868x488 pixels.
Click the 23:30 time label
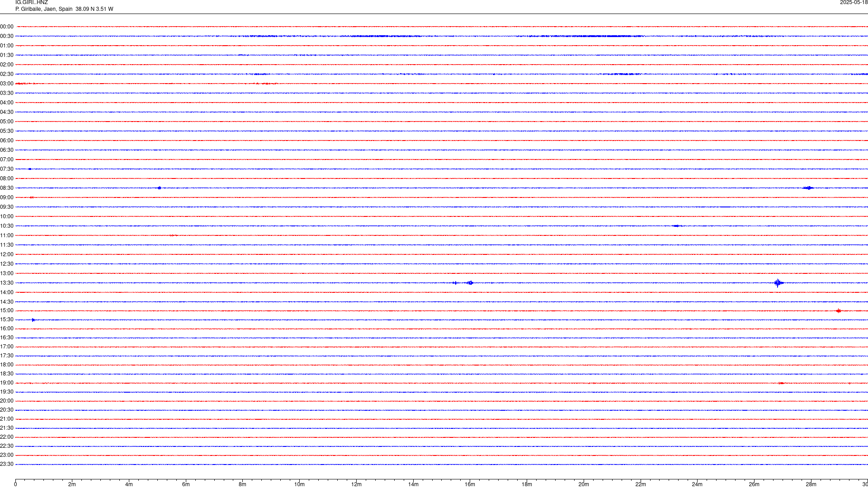click(7, 464)
